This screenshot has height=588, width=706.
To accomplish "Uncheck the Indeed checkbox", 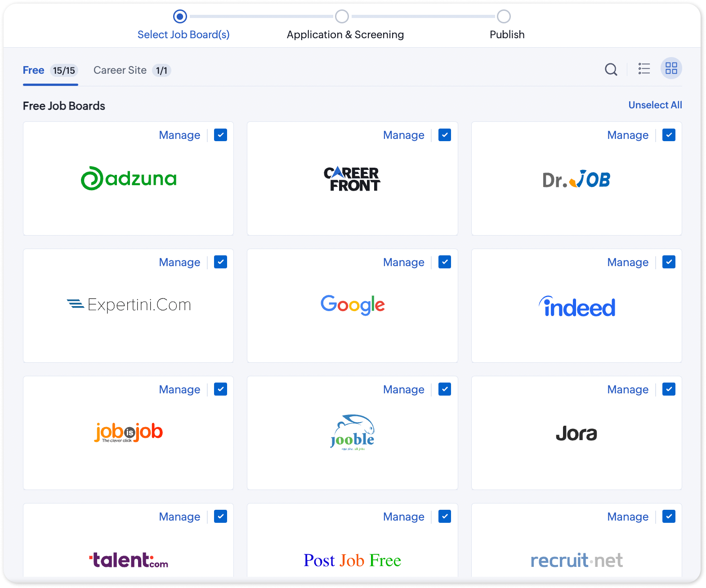I will coord(669,262).
